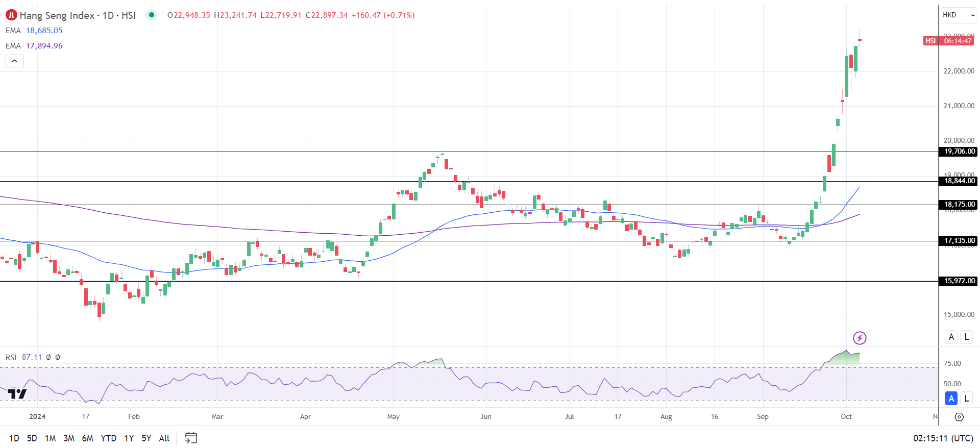Click the purple EMA 17,894.96 legend
The image size is (980, 448).
[34, 46]
